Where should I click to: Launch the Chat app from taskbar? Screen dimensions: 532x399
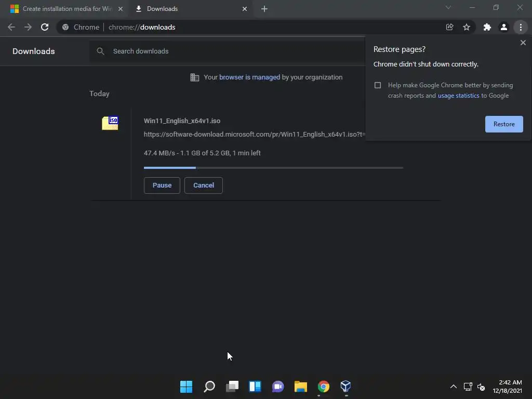click(x=278, y=387)
